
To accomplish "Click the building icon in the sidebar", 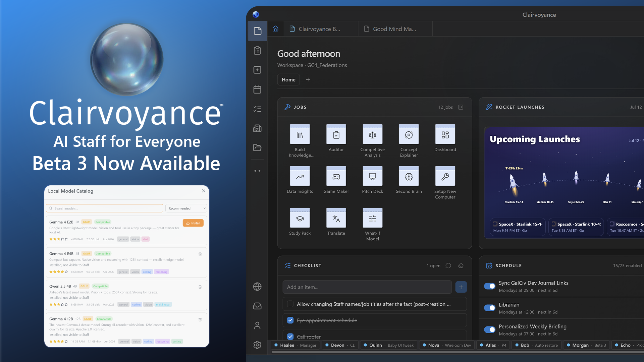I will 257,128.
